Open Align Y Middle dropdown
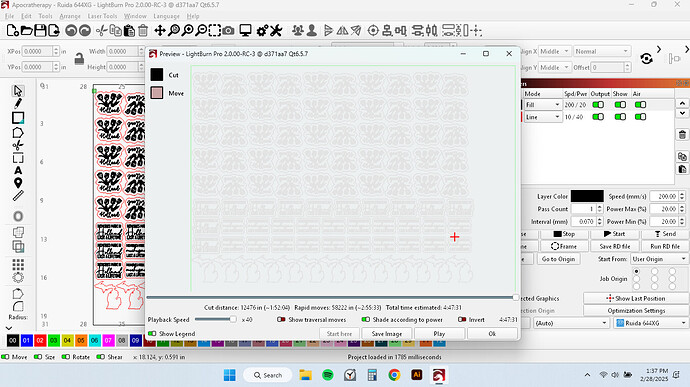 tap(554, 67)
